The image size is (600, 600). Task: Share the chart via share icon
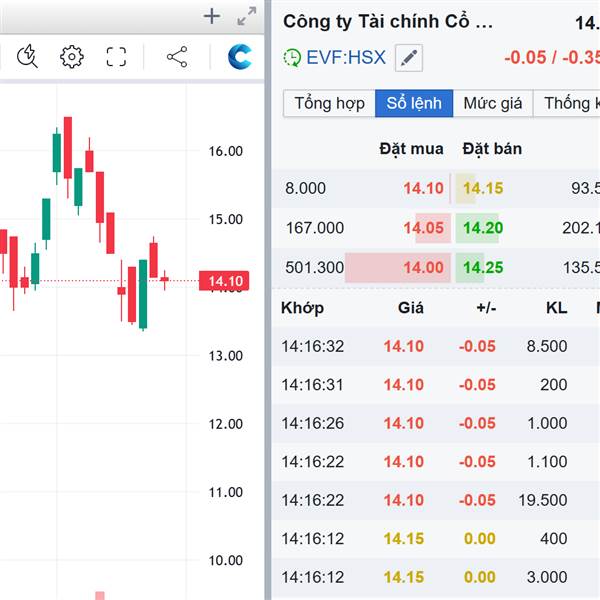177,57
